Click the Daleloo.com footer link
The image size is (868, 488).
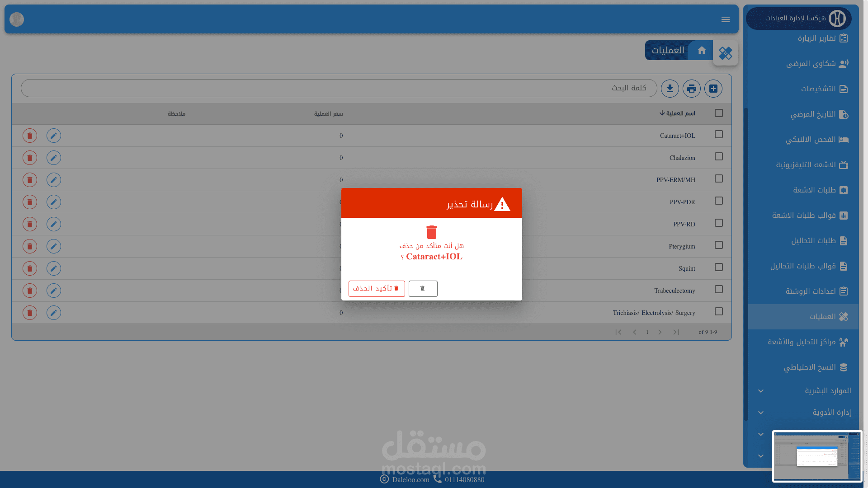pyautogui.click(x=410, y=479)
